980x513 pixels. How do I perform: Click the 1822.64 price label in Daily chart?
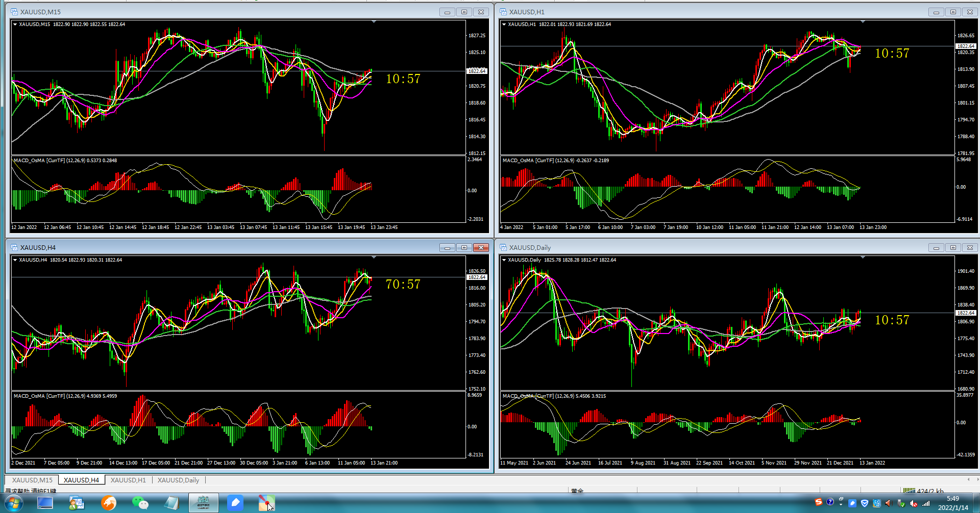coord(966,313)
